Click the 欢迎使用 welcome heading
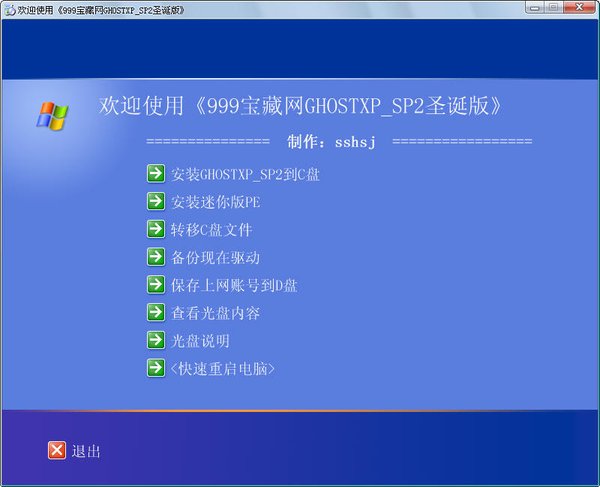The image size is (600, 487). pyautogui.click(x=300, y=106)
